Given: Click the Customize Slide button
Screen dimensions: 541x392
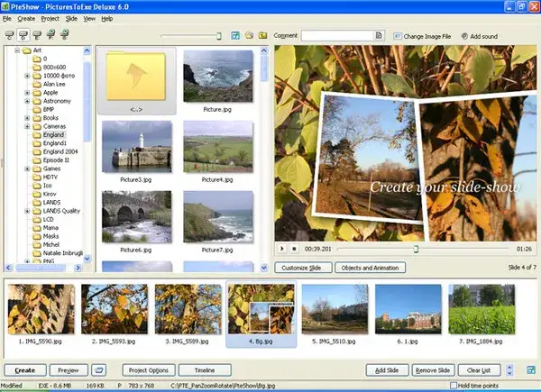Looking at the screenshot, I should 303,268.
